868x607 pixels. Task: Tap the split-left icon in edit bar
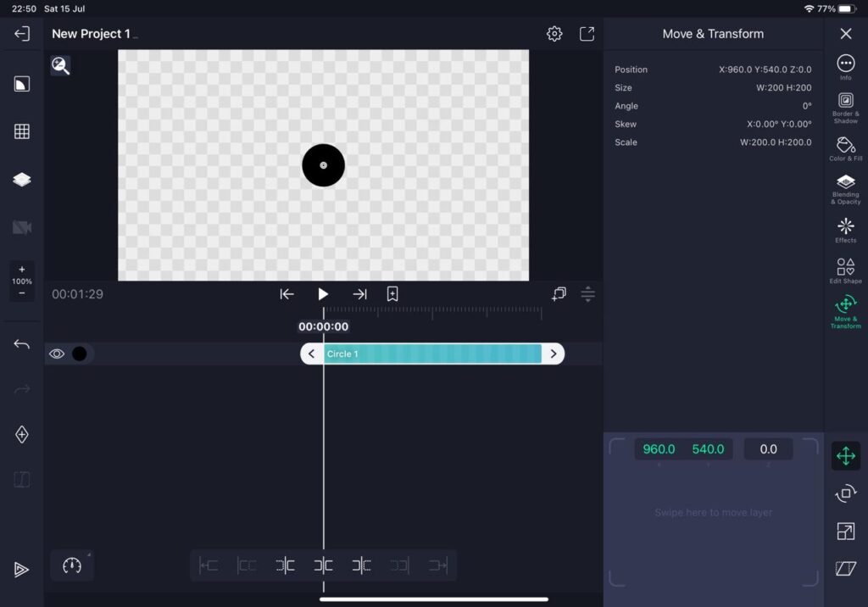[285, 565]
